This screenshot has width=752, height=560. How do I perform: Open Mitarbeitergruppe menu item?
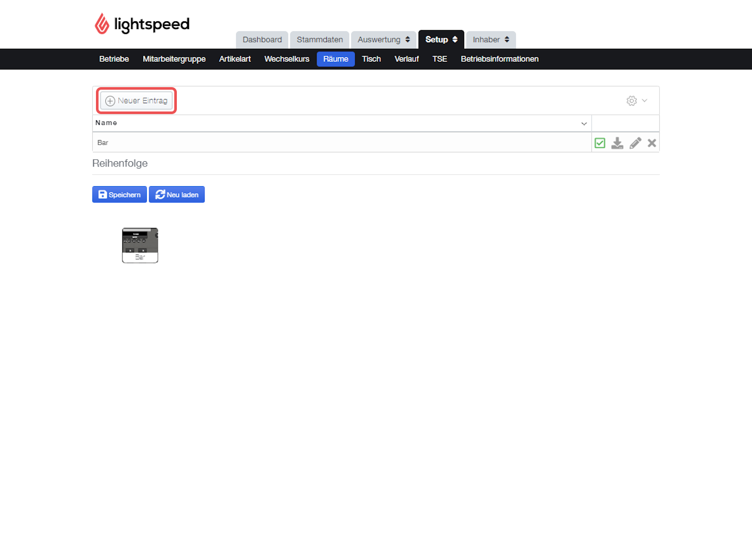174,59
